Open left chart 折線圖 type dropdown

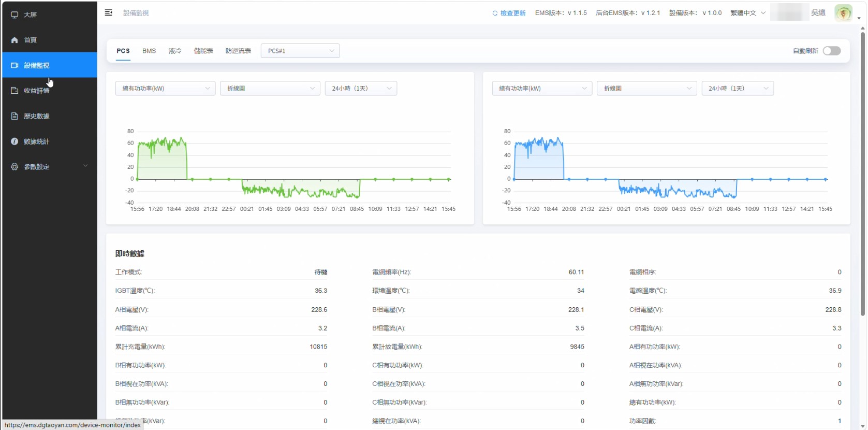270,89
